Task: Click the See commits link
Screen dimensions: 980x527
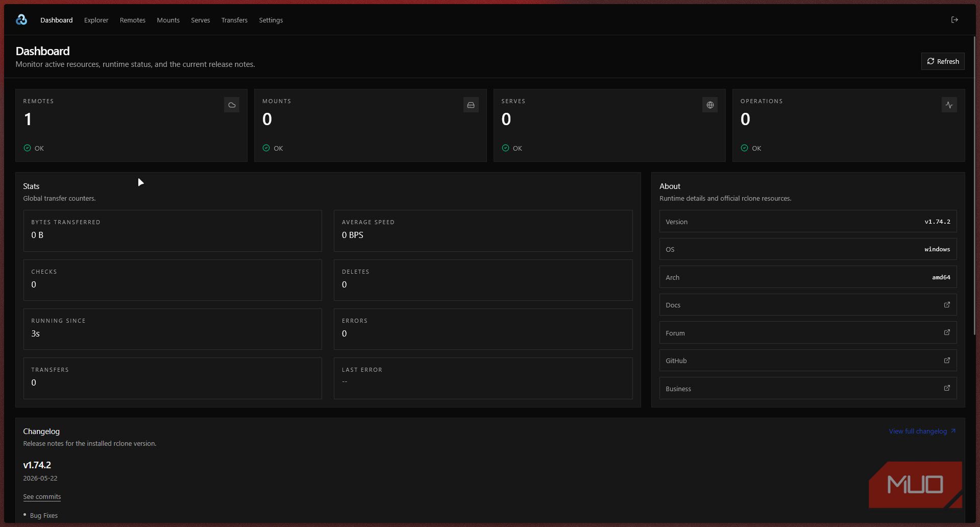Action: coord(42,496)
